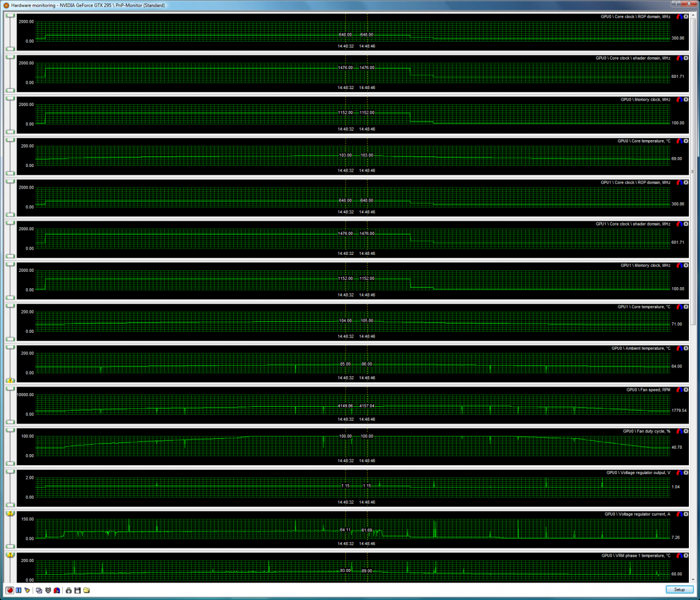Close the GPU0 Ambient temperature graph

(x=686, y=349)
